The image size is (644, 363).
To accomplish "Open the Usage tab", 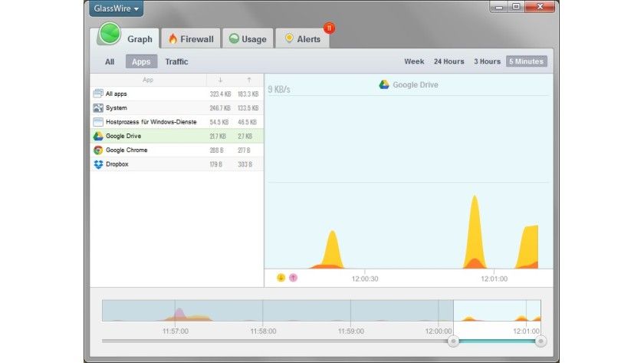I will pos(248,39).
